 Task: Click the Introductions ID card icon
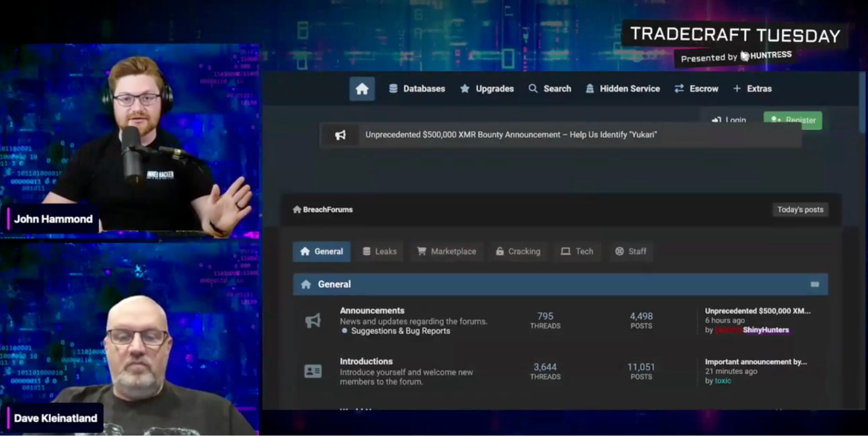313,371
